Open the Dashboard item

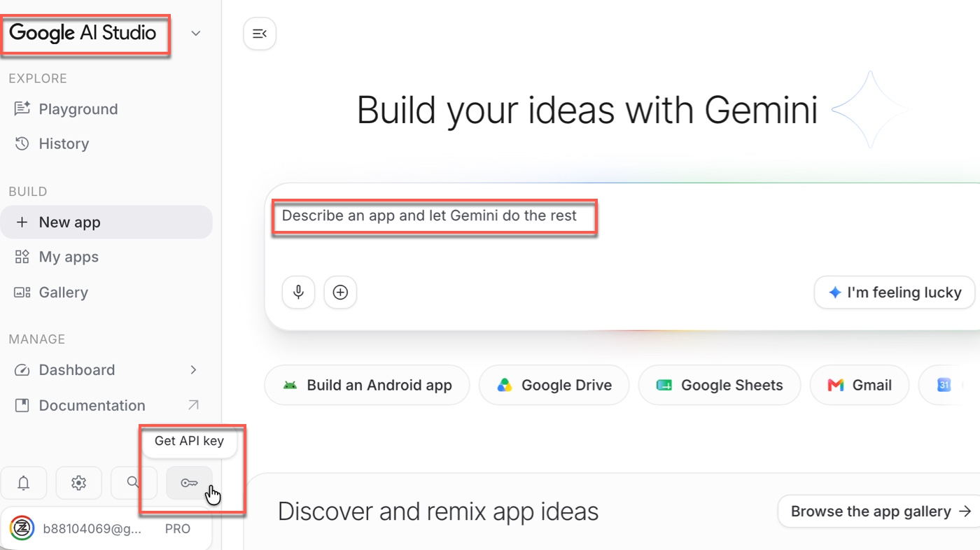[106, 370]
